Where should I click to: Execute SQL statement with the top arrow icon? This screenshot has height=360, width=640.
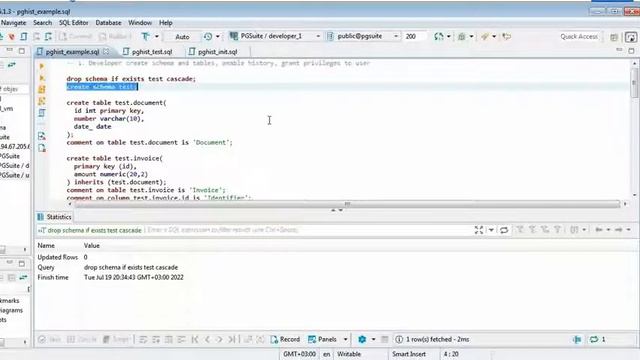tap(42, 66)
